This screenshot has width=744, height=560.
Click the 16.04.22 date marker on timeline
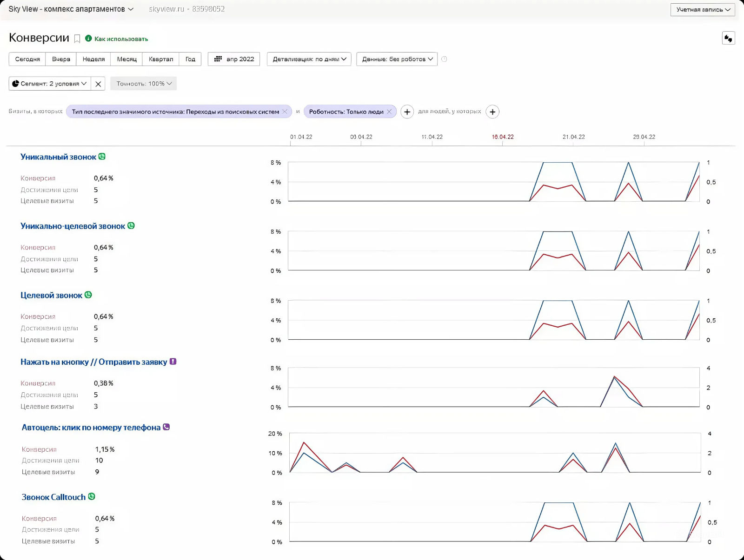[503, 137]
